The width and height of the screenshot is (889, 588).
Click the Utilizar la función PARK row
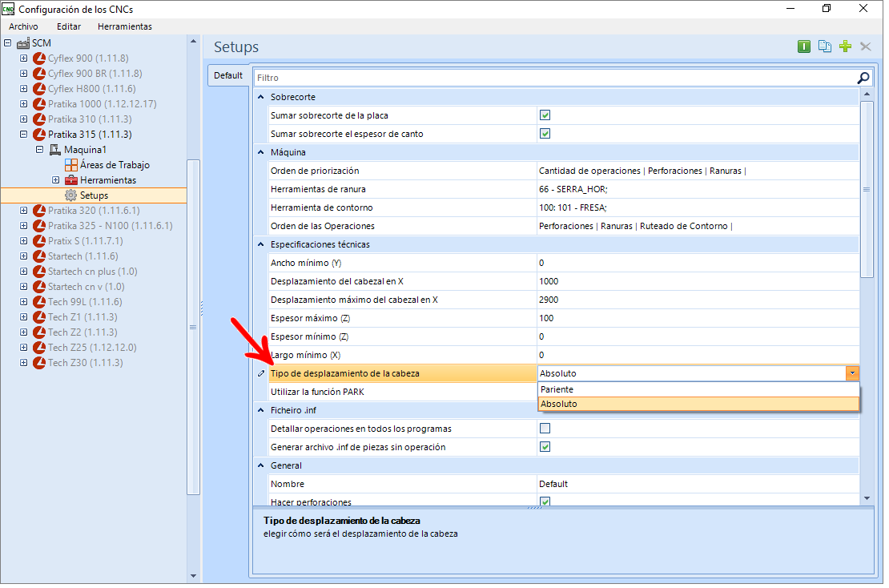pyautogui.click(x=403, y=392)
